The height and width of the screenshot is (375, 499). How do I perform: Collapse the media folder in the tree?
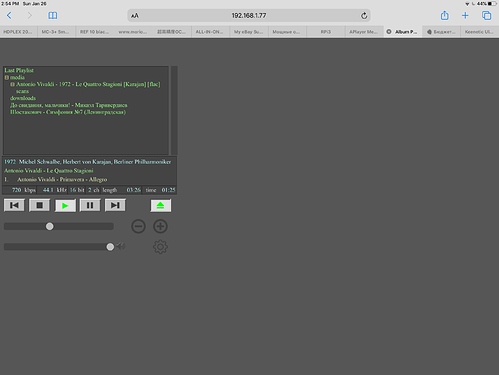tap(7, 77)
